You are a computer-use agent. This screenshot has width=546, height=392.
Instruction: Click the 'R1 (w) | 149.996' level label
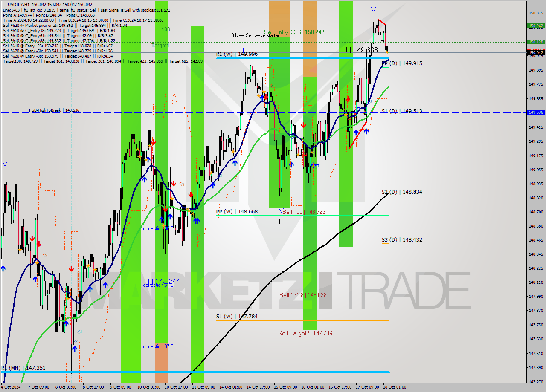[x=236, y=54]
